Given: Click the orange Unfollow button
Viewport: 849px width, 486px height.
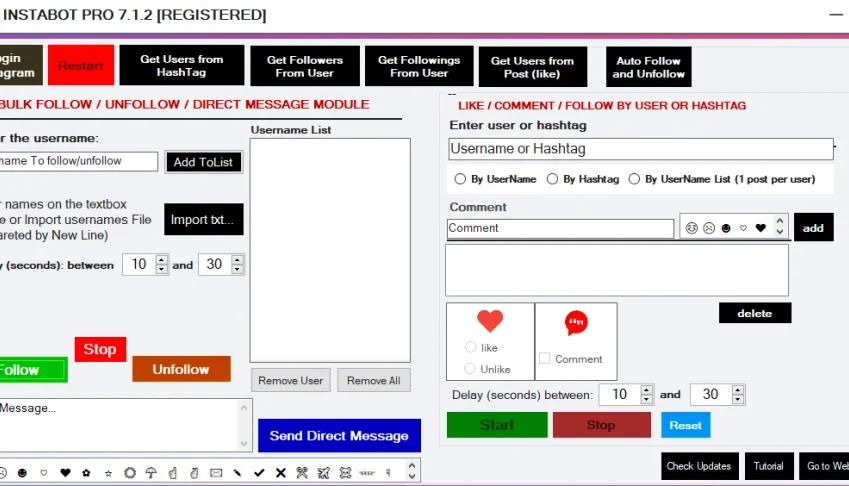Looking at the screenshot, I should [181, 369].
